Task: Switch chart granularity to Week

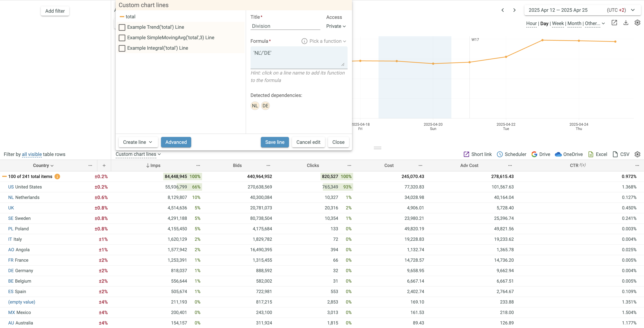Action: coord(557,23)
